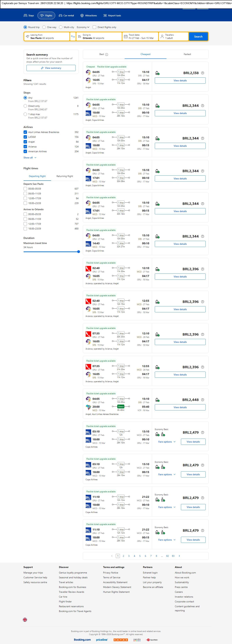Click the help icon next to the BRL2,138 price
Screen dimensions: 232x644
202,73
